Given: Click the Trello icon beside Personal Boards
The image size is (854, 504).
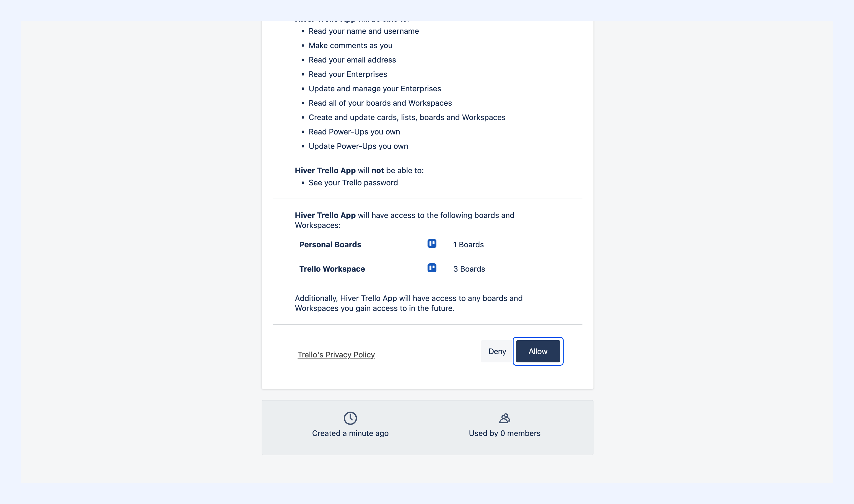Looking at the screenshot, I should (x=432, y=243).
